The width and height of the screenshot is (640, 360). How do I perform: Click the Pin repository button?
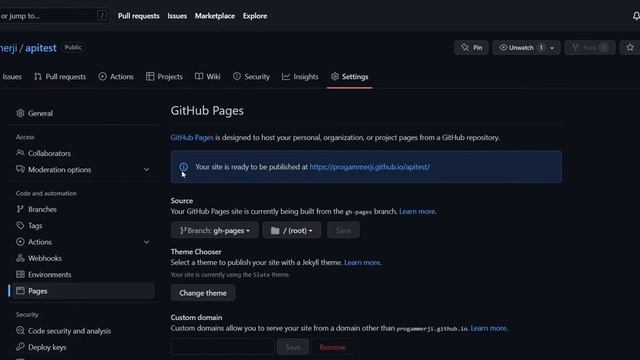click(x=471, y=48)
